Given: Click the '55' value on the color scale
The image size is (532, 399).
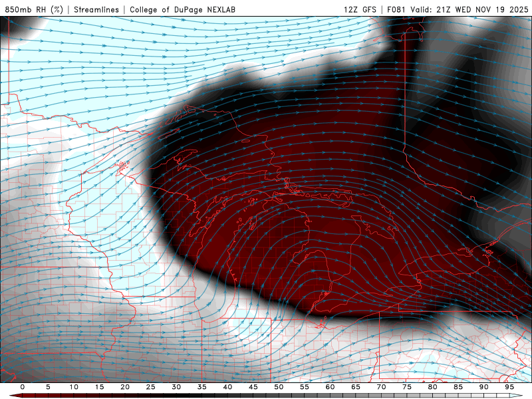Looking at the screenshot, I should coord(305,387).
